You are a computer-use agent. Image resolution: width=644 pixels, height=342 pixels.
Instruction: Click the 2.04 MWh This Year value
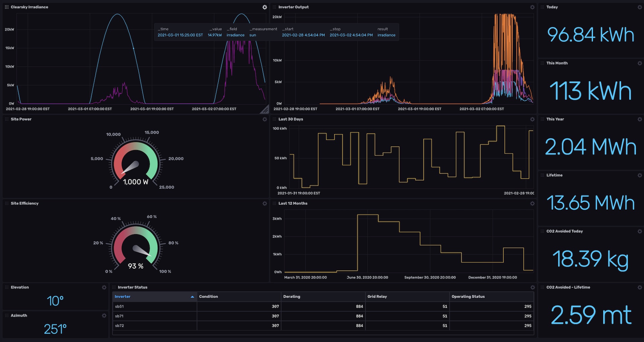(591, 147)
